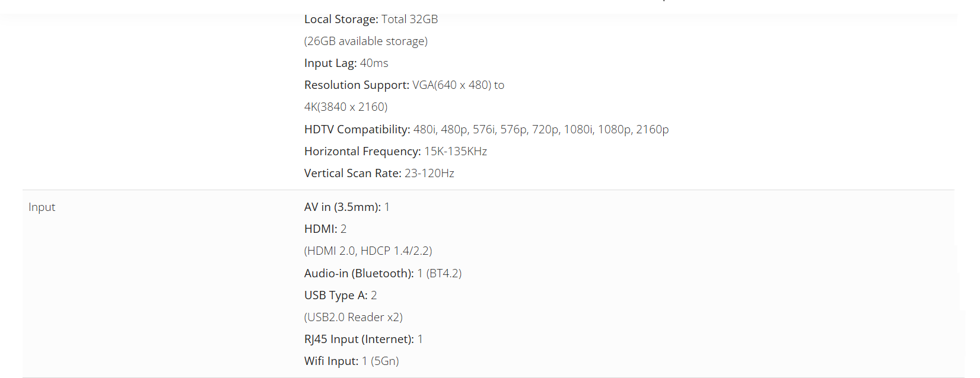Click the 26GB available storage text
The width and height of the screenshot is (980, 378).
pyautogui.click(x=365, y=41)
